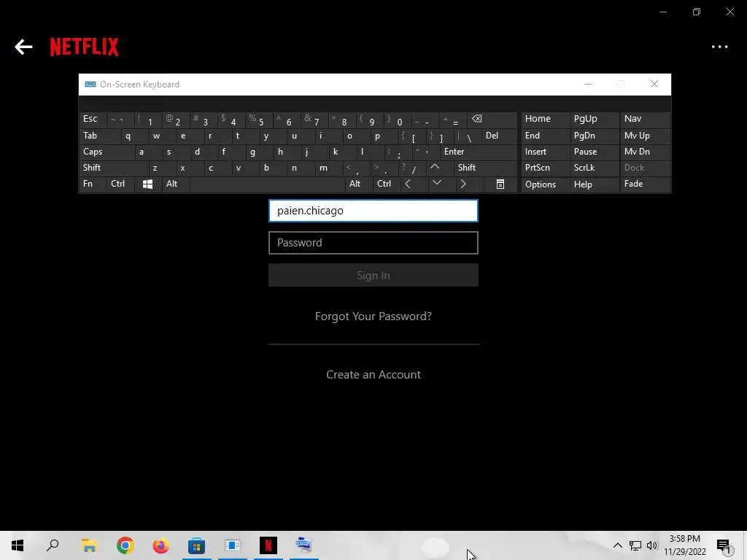Screen dimensions: 747x560
Task: Tap Esc key on keyboard
Action: point(93,120)
